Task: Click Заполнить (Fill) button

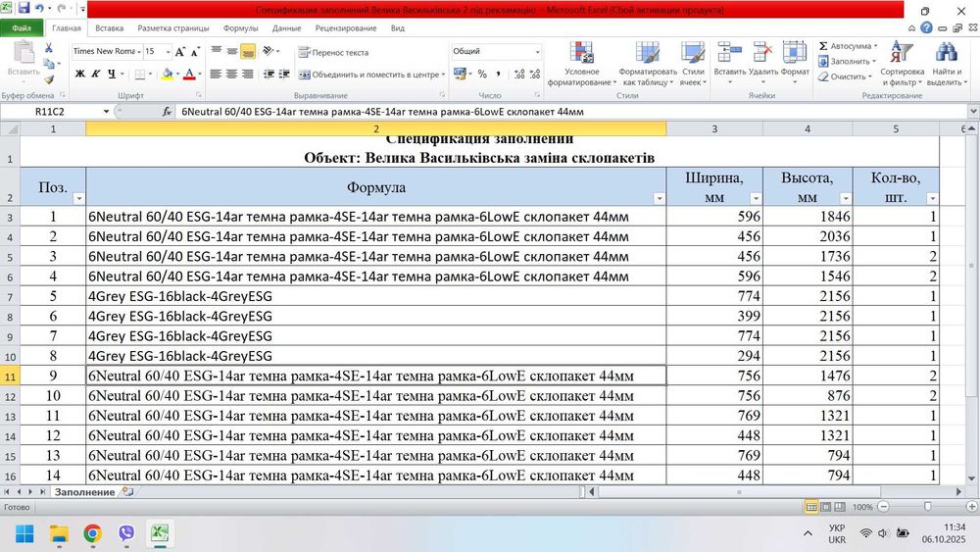Action: 847,61
